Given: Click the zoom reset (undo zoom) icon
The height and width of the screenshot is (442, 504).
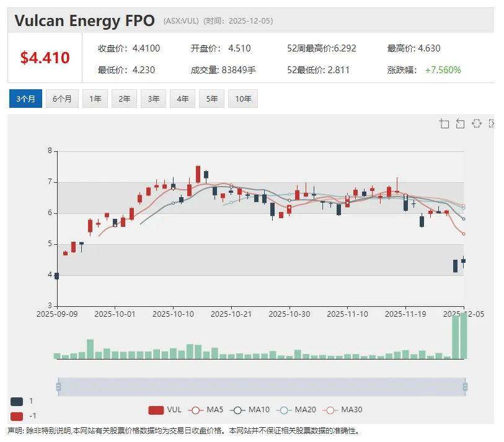Looking at the screenshot, I should click(x=460, y=123).
